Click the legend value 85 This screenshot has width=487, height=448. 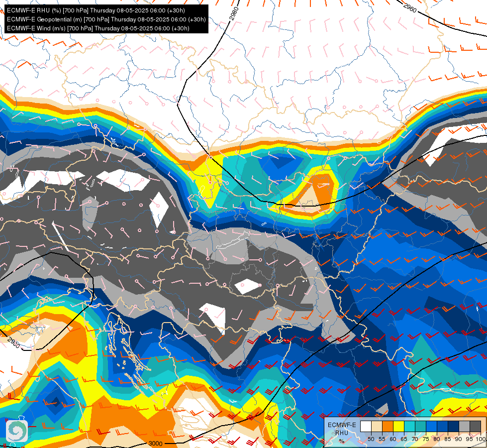[x=448, y=439]
